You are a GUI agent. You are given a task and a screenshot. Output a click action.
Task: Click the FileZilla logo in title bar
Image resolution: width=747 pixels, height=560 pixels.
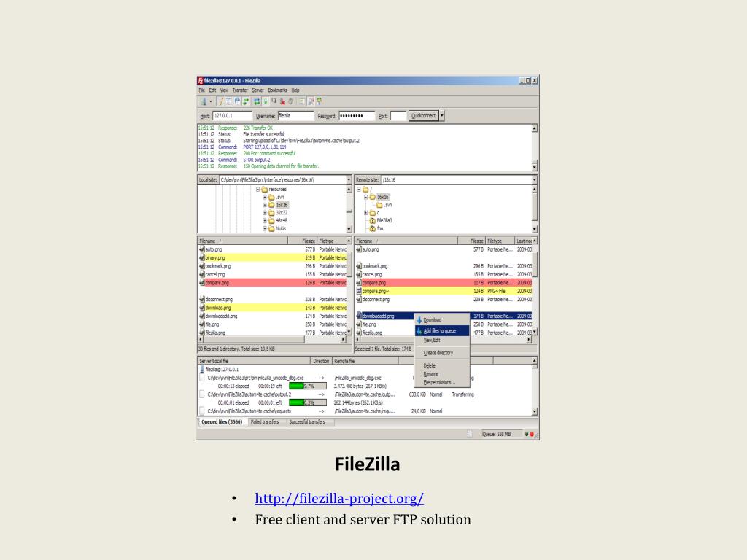201,80
